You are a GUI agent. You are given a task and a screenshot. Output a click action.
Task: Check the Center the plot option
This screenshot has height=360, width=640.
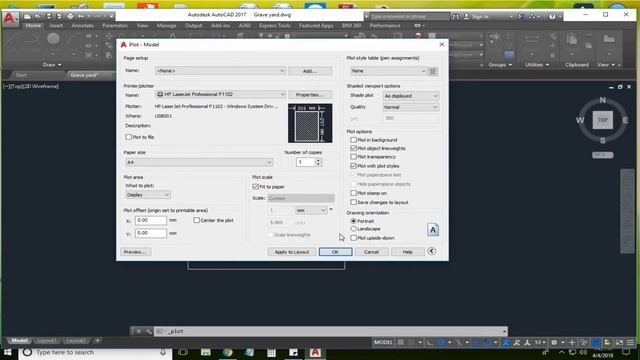click(x=197, y=220)
